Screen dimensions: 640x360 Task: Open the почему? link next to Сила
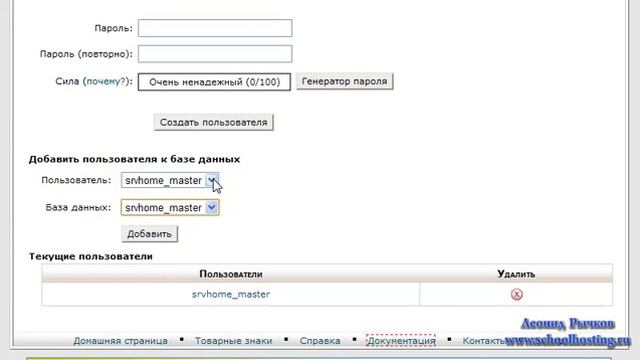tap(106, 81)
